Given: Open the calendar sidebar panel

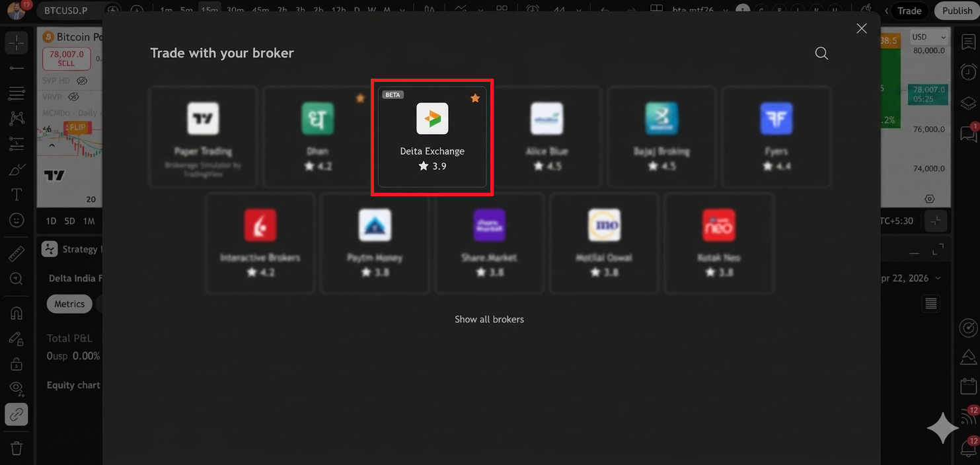Looking at the screenshot, I should point(968,386).
